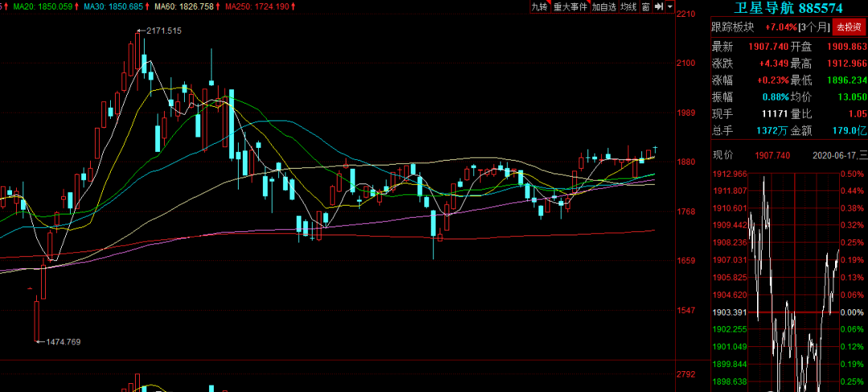Open the 重大事件 major events view
Screen dimensions: 868x392
tap(571, 6)
